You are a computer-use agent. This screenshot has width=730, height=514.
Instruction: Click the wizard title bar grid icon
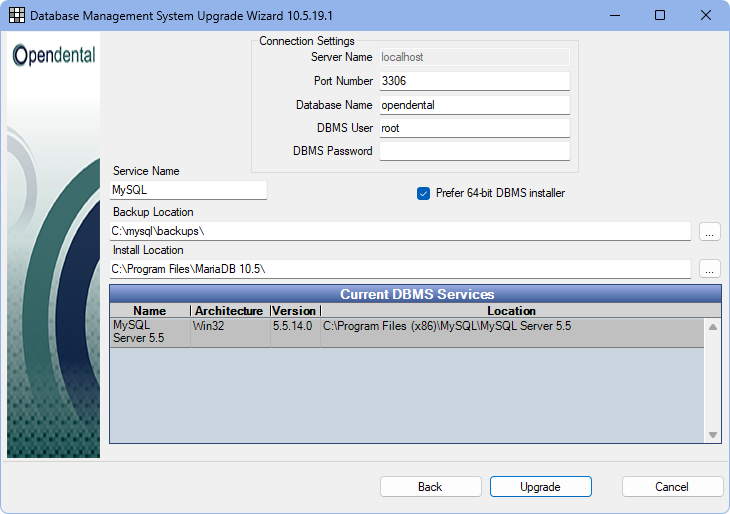(x=17, y=15)
